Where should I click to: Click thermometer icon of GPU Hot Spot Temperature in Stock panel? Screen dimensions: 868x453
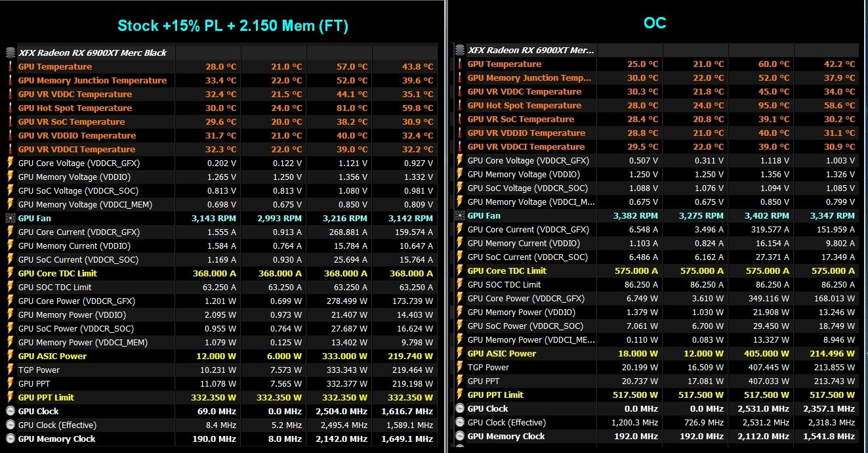tap(10, 108)
